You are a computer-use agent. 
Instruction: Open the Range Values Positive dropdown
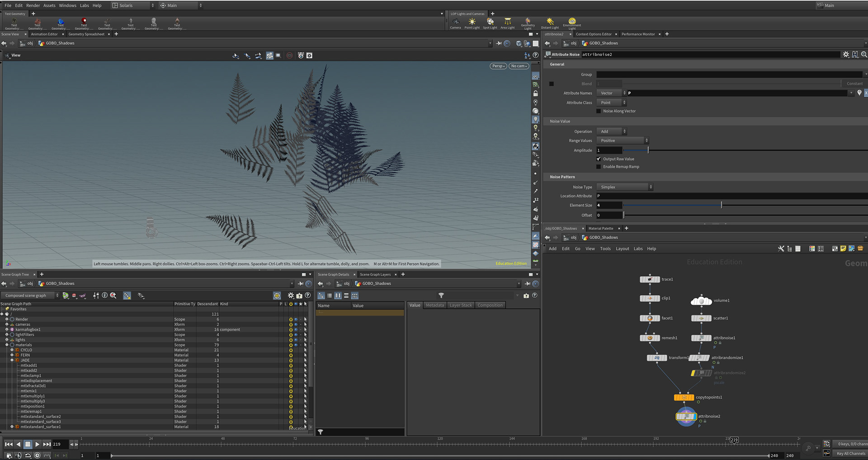(623, 141)
